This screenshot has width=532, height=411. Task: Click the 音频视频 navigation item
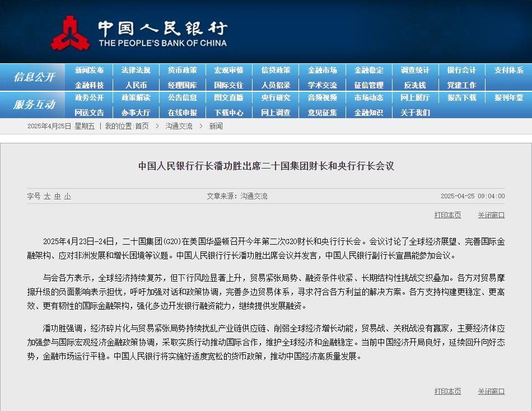(322, 99)
